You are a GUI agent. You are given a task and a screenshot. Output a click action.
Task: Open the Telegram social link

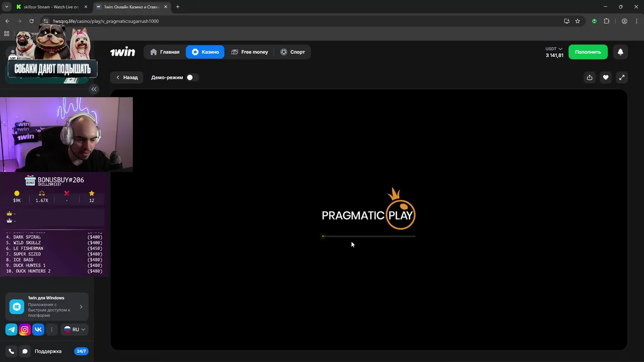coord(11,330)
